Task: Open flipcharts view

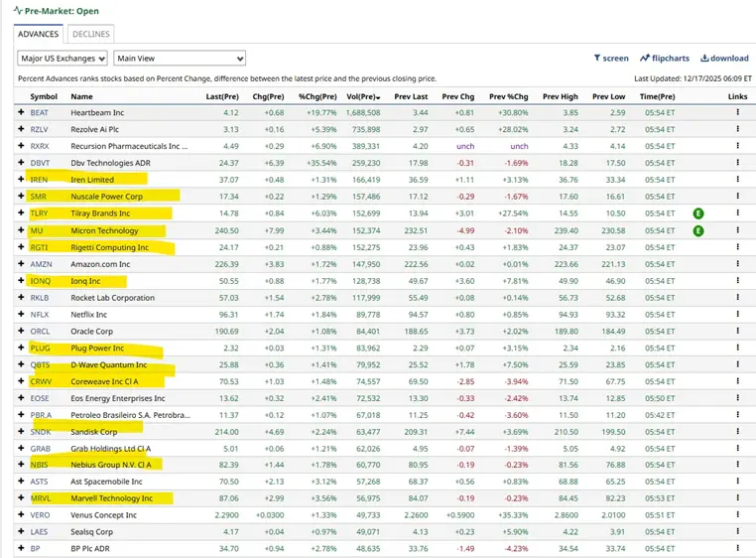Action: [x=665, y=58]
